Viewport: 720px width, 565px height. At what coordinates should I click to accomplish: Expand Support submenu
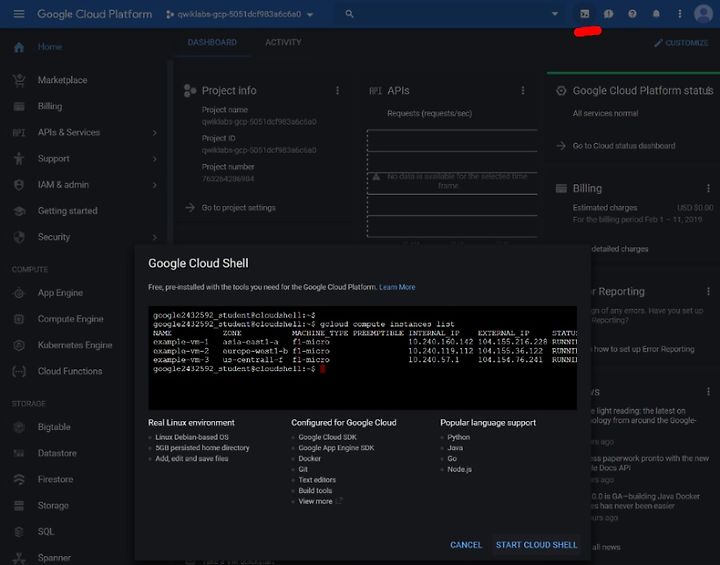tap(155, 159)
